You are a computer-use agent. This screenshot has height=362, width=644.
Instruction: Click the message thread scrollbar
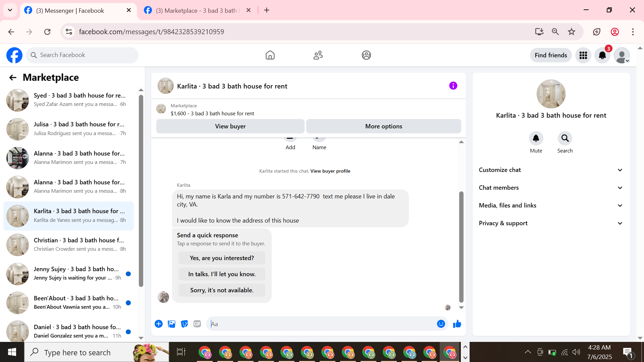pyautogui.click(x=461, y=247)
